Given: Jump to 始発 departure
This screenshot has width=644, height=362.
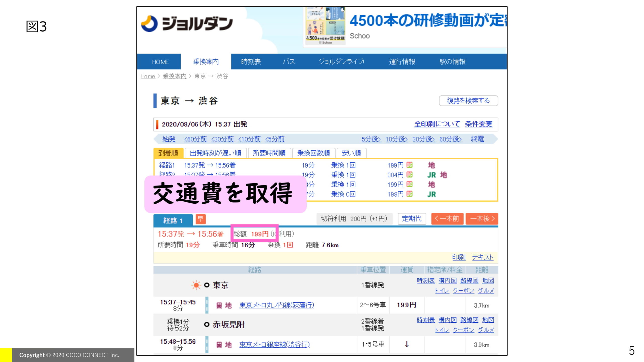Looking at the screenshot, I should click(x=169, y=139).
